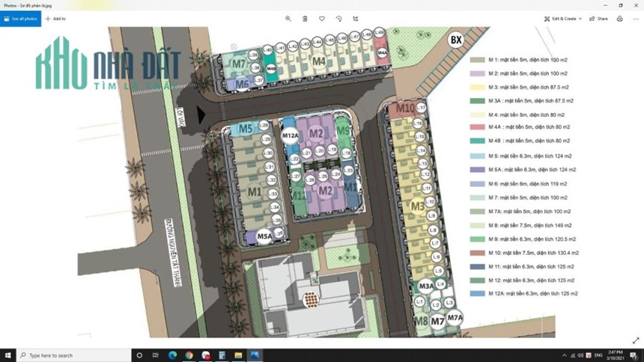Viewport: 644px width, 362px height.
Task: Open the notification center icon
Action: 634,355
